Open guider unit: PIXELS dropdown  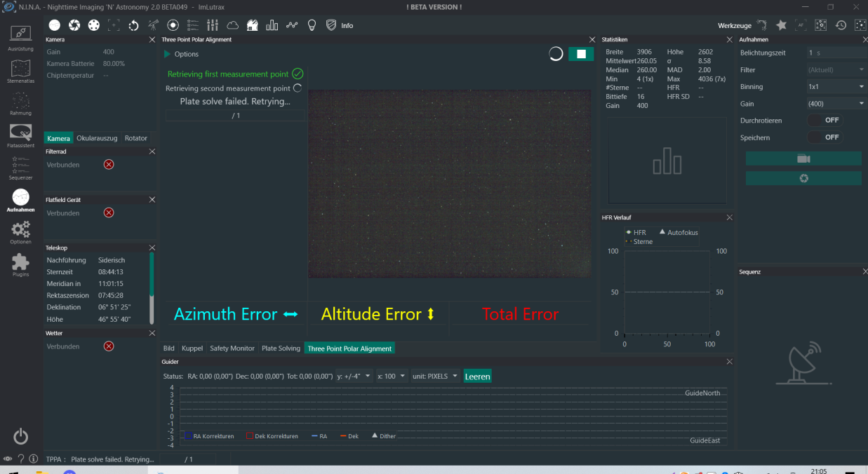[436, 376]
